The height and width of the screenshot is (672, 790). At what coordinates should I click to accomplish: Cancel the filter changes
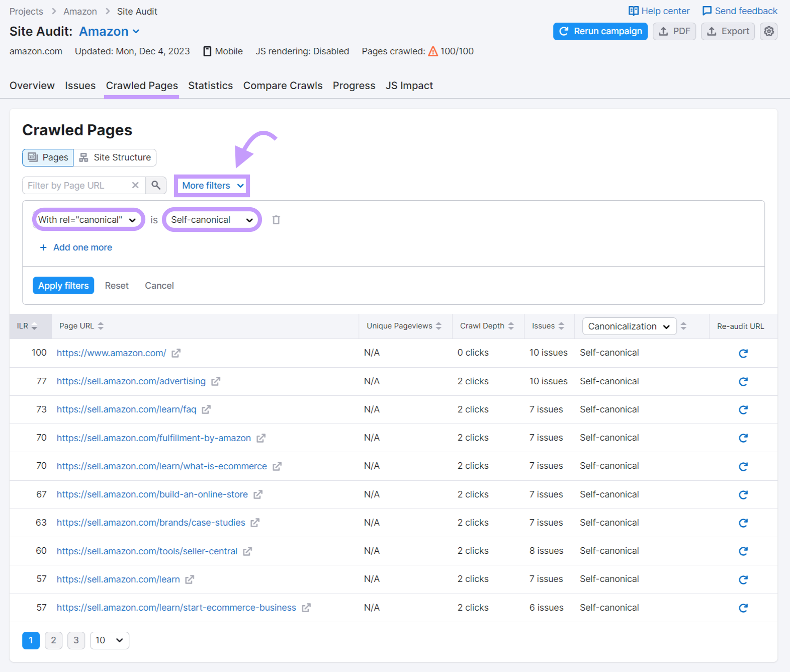tap(159, 286)
